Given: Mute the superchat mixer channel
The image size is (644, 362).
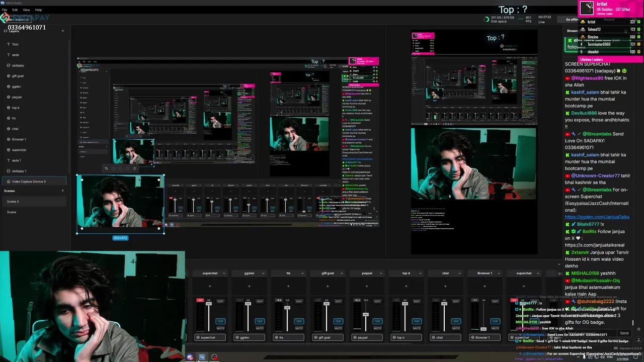Looking at the screenshot, I should [220, 328].
